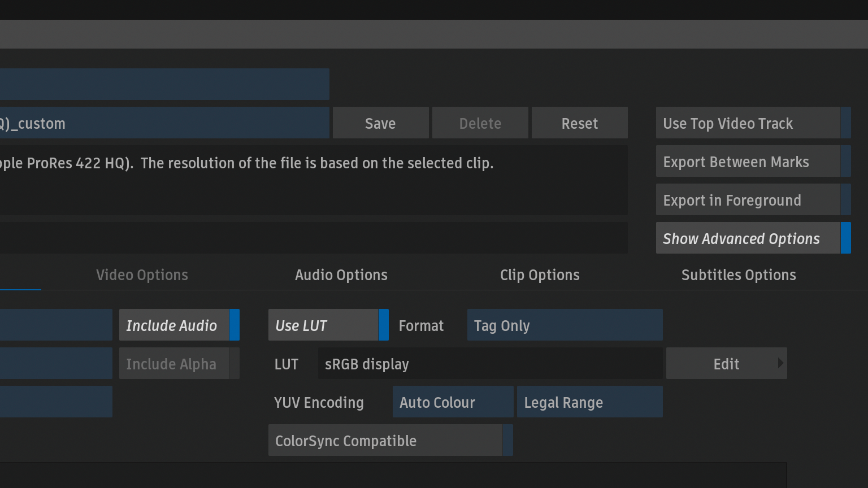Screen dimensions: 868x488
Task: Click the Save preset button
Action: coord(380,123)
